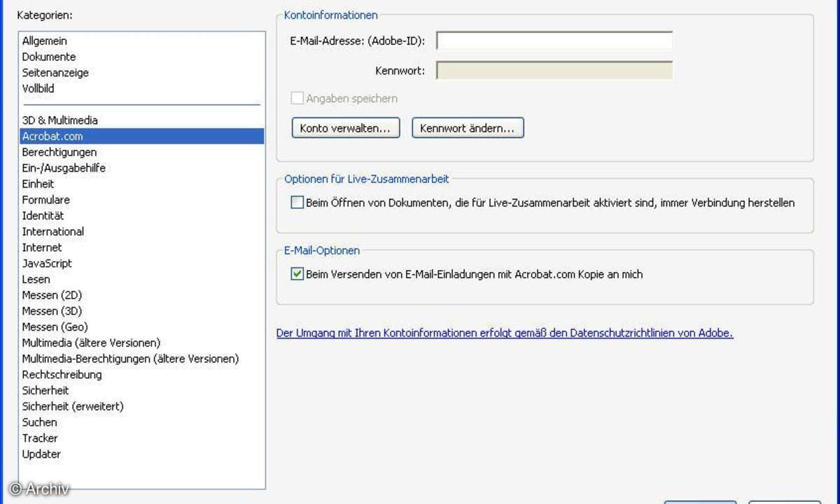This screenshot has width=840, height=504.
Task: Click into the Kennwort field
Action: (x=554, y=70)
